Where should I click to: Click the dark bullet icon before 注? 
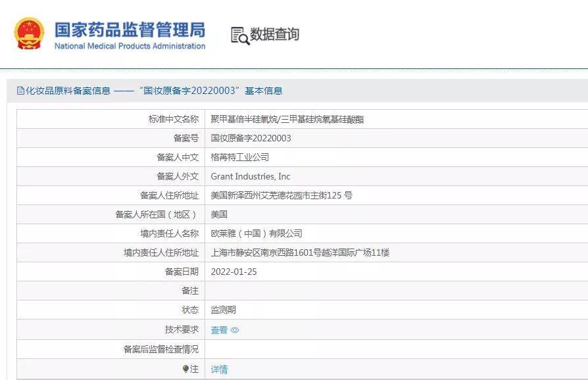tap(185, 369)
